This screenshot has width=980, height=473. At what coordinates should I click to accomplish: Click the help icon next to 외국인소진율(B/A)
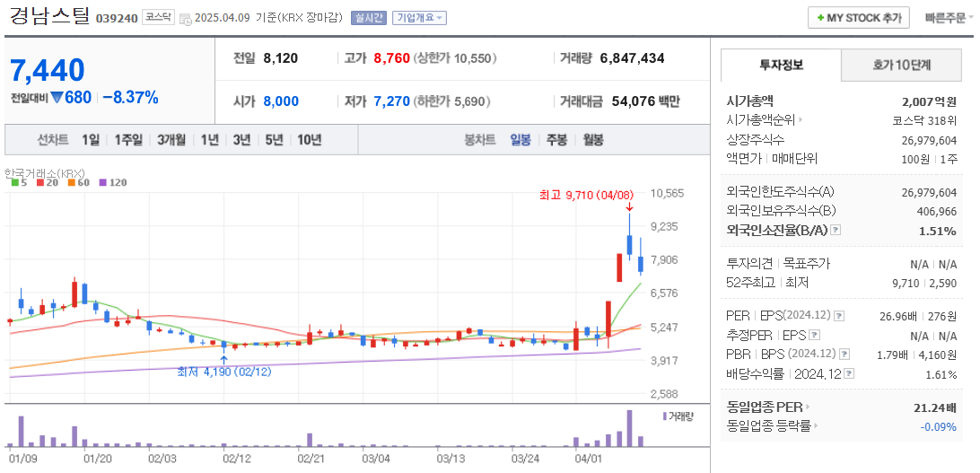coord(836,231)
